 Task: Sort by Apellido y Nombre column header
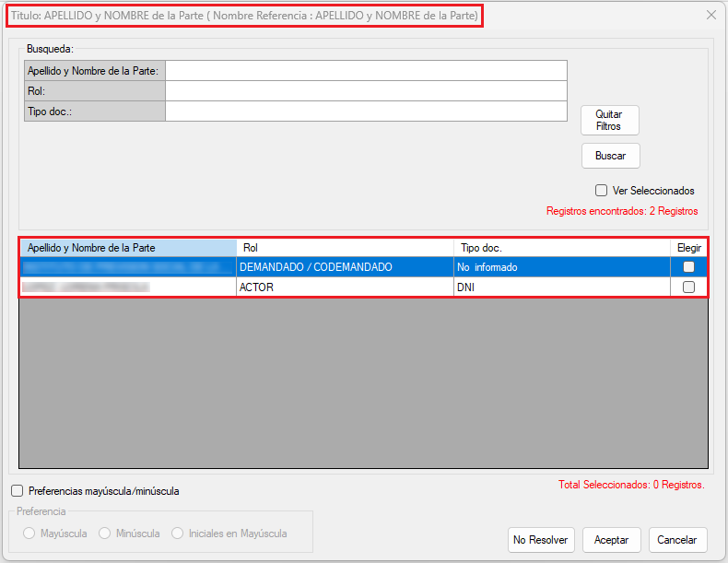pos(127,248)
